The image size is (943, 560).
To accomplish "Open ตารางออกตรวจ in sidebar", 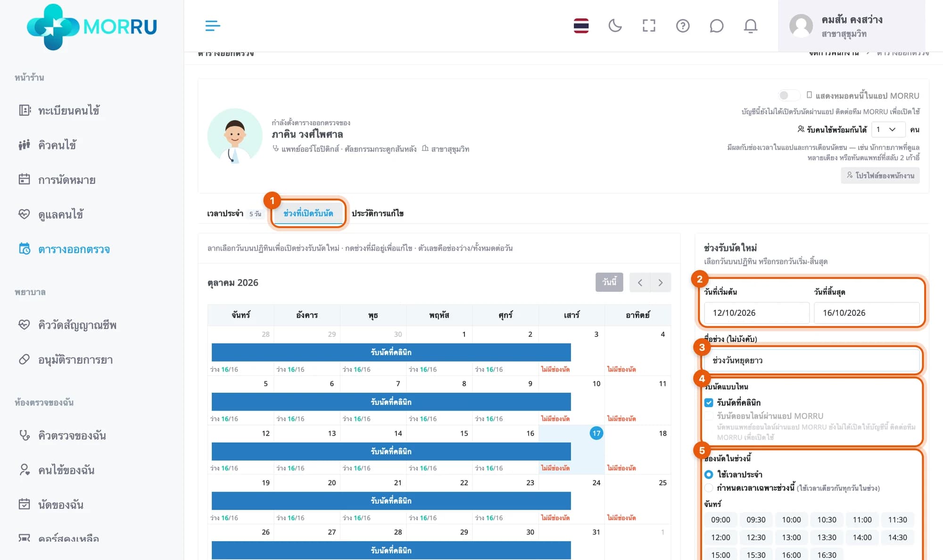I will point(64,249).
